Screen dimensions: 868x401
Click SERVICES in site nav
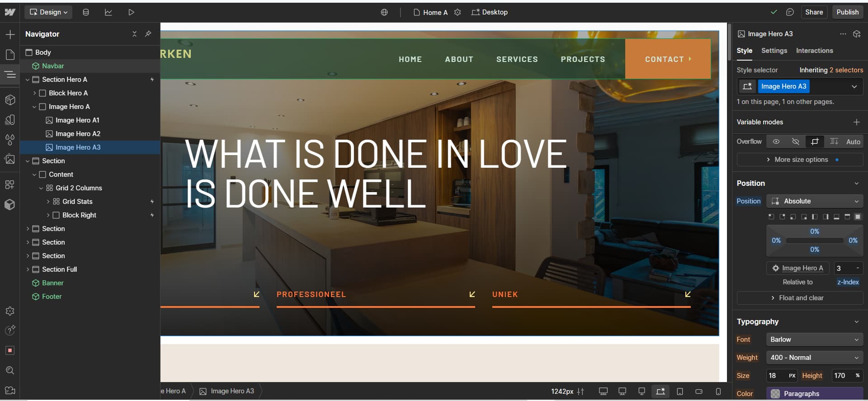[517, 59]
